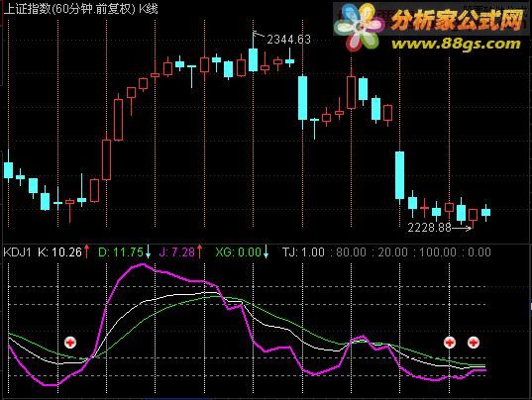Click the K: 10.26 value
This screenshot has width=532, height=400.
pos(60,252)
